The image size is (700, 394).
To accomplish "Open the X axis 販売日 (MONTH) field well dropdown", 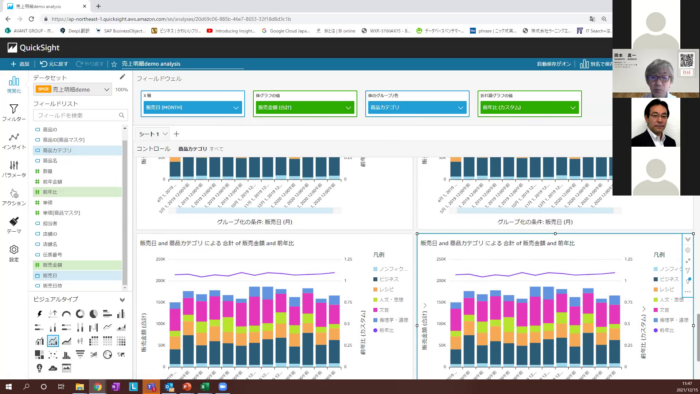I will (x=192, y=108).
